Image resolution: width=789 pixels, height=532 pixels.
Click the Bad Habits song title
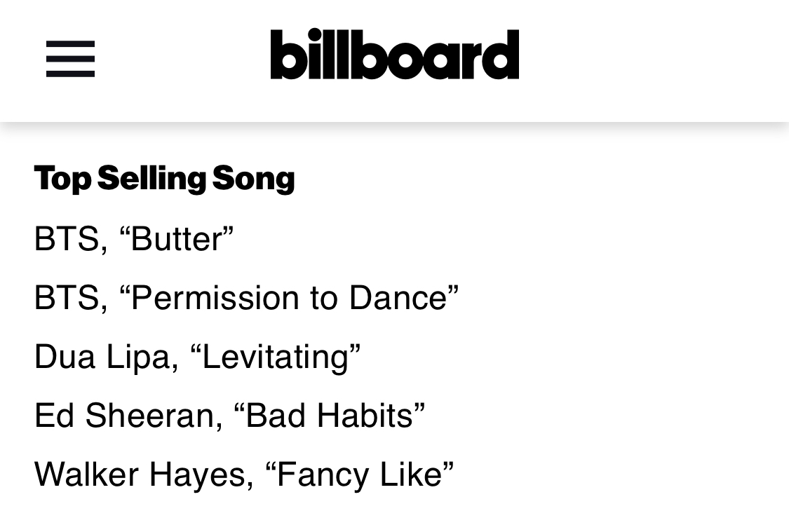point(330,416)
